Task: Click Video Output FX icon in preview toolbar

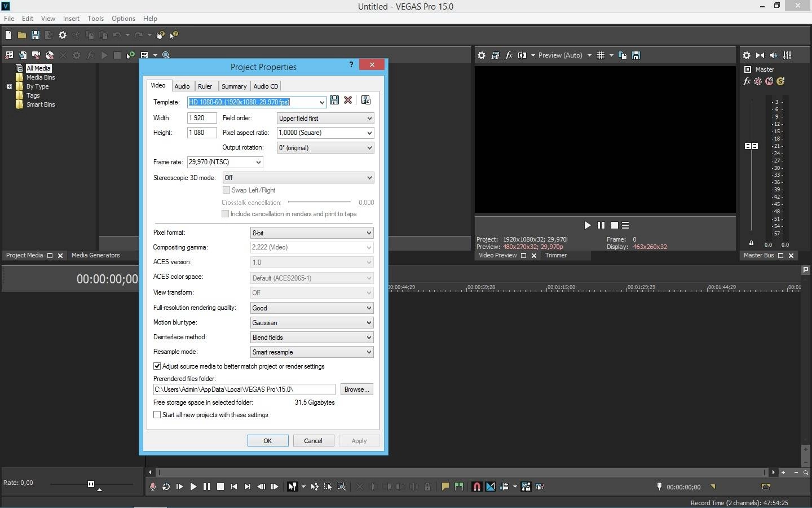Action: point(509,55)
